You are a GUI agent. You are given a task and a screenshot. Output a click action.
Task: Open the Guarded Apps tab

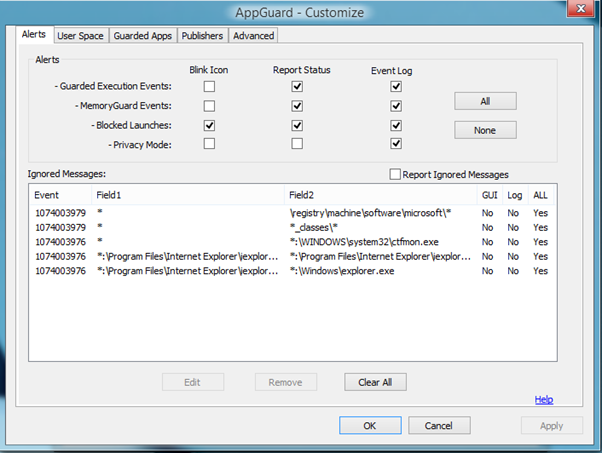pyautogui.click(x=143, y=36)
